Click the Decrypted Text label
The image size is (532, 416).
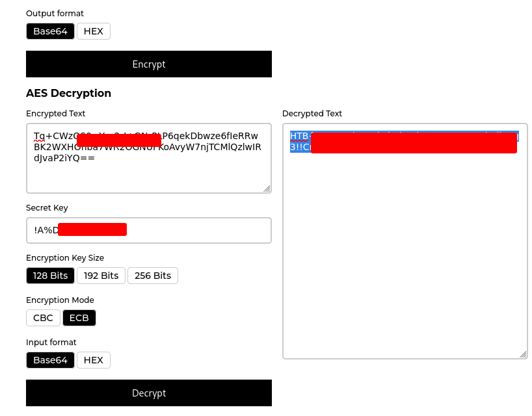tap(312, 114)
